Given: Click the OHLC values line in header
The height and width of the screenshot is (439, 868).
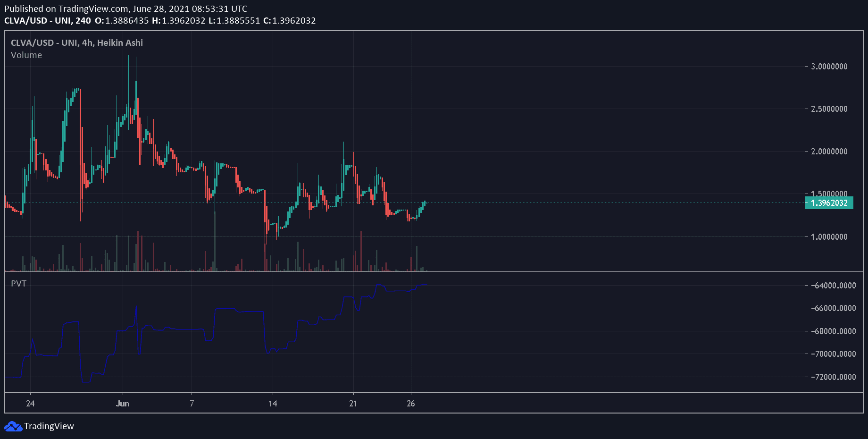Looking at the screenshot, I should 205,21.
